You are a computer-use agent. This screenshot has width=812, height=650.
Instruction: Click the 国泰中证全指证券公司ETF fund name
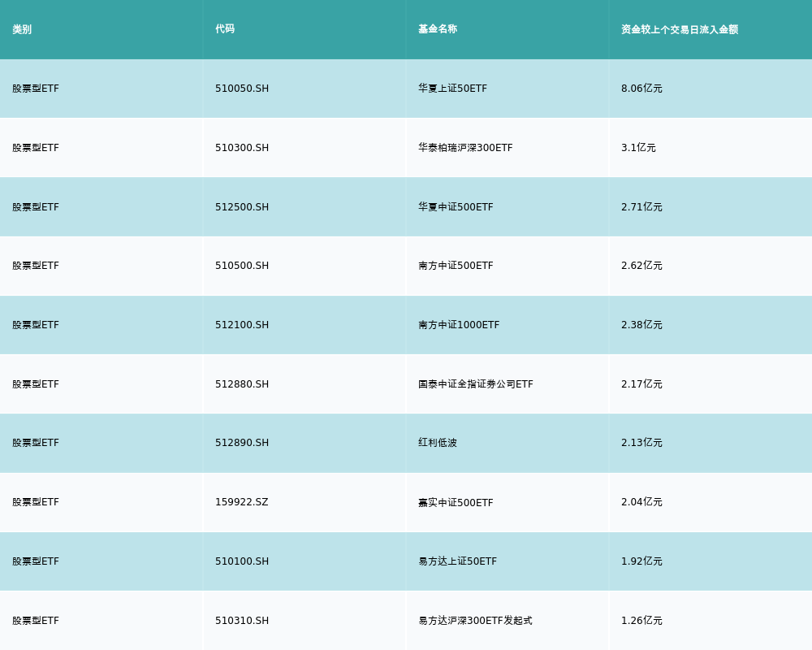pos(476,384)
